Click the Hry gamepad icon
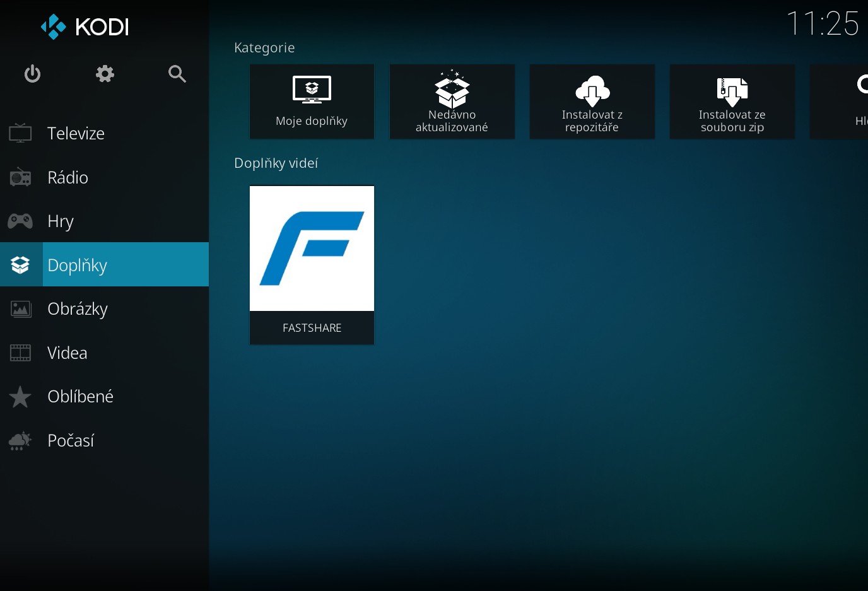 (20, 221)
